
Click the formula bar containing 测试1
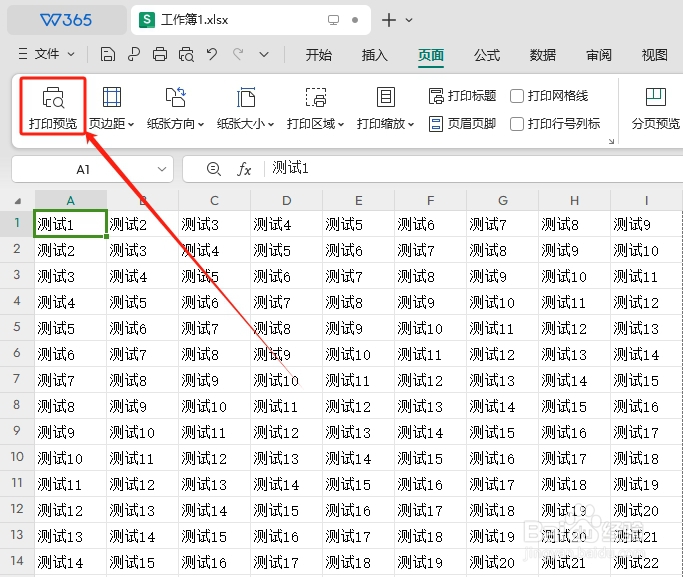point(475,168)
